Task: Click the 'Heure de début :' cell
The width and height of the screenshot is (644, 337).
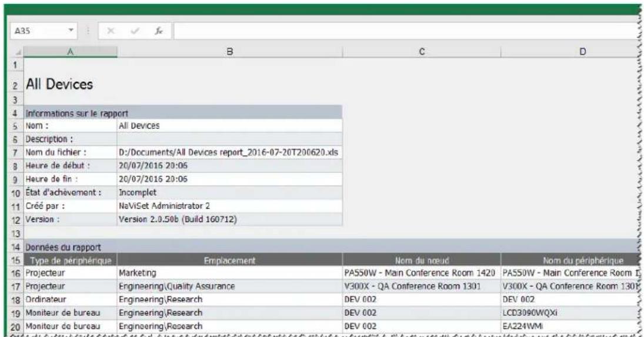Action: click(x=70, y=166)
